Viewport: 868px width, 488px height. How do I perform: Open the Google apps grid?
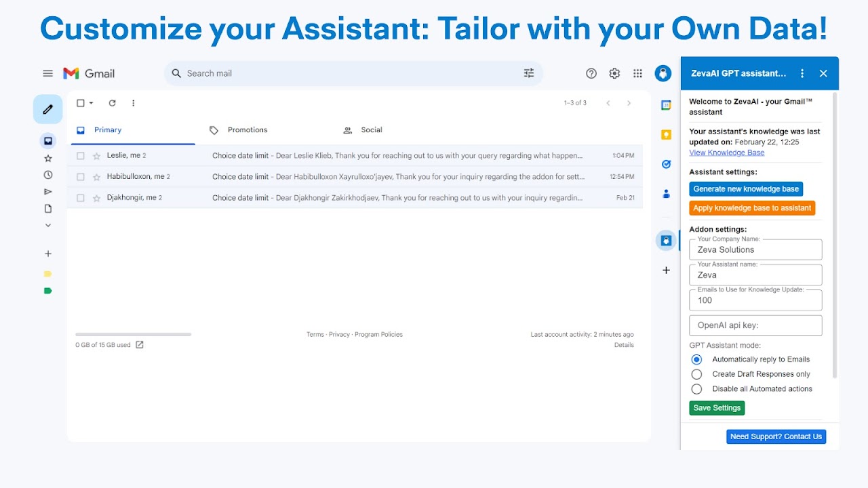tap(637, 73)
